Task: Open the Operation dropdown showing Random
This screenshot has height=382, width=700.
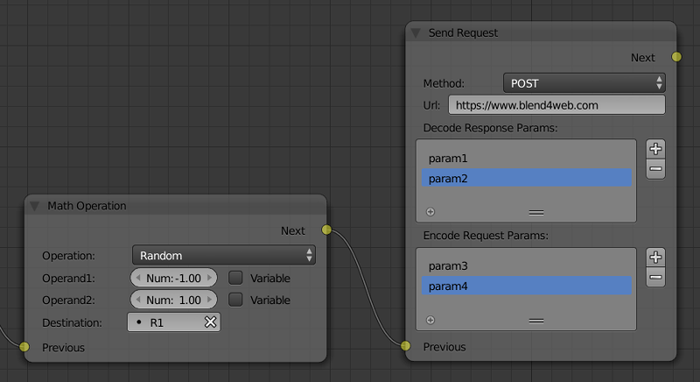Action: click(224, 255)
